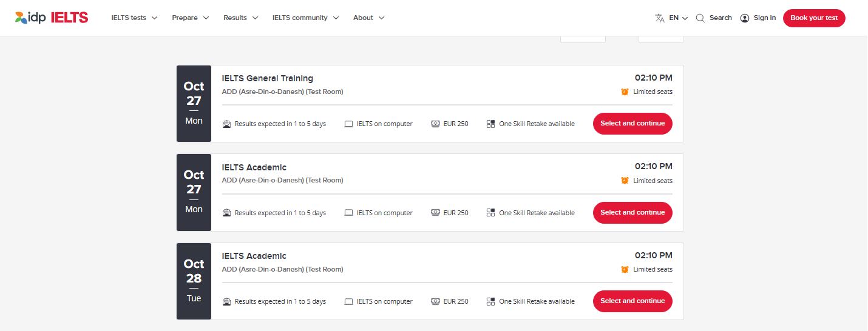Click One Skill Retake icon, Oct 28 card

pyautogui.click(x=490, y=302)
